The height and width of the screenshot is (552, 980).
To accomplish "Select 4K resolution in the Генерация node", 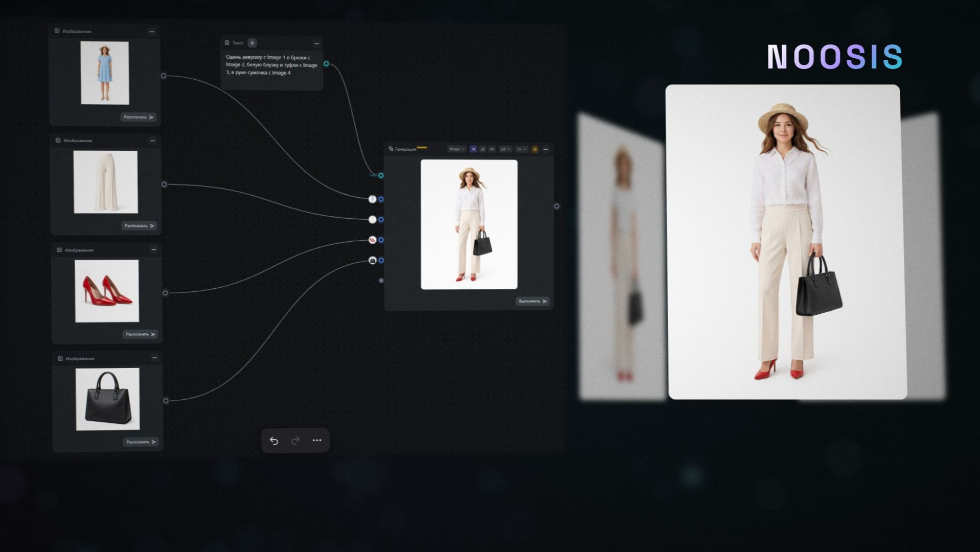I will 492,149.
